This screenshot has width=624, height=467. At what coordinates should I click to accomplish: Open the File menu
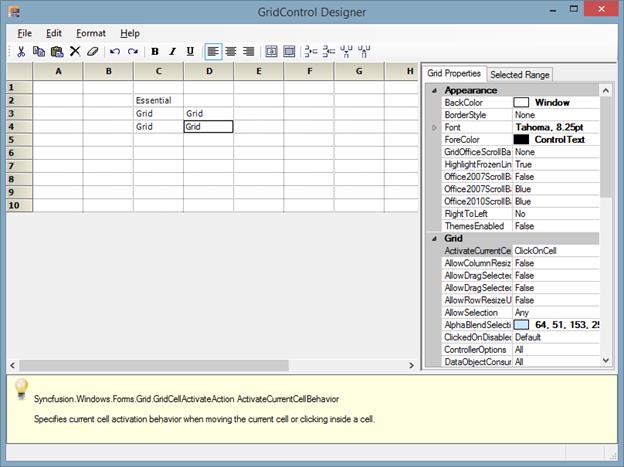[25, 33]
